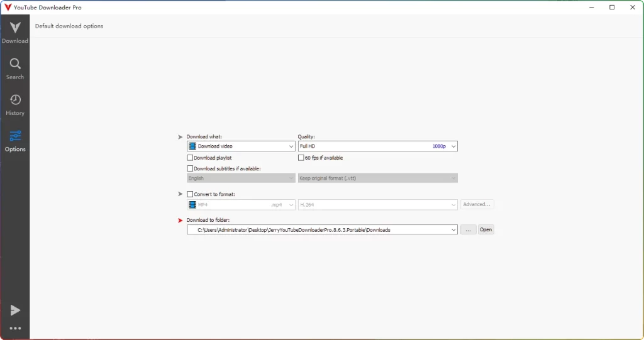
Task: Open the H.264 codec dropdown
Action: [378, 204]
